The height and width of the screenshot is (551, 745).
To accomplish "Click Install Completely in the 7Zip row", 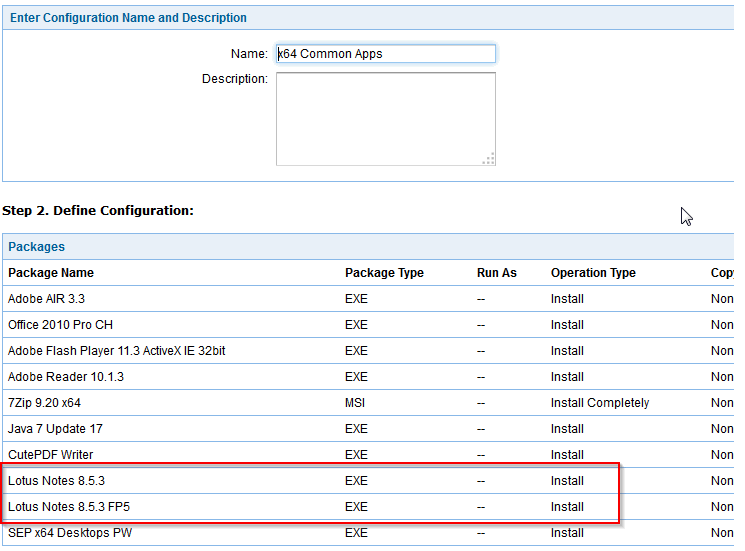I will 600,403.
